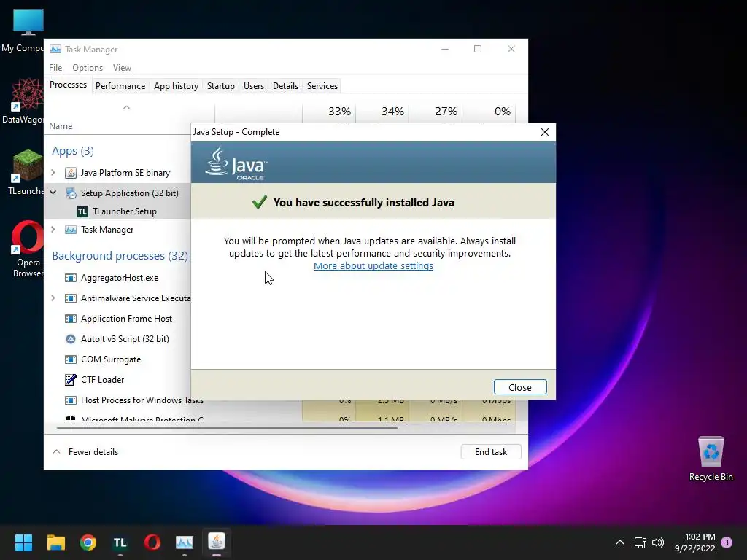Viewport: 747px width, 560px height.
Task: Open the notification badge showing 3
Action: [727, 542]
